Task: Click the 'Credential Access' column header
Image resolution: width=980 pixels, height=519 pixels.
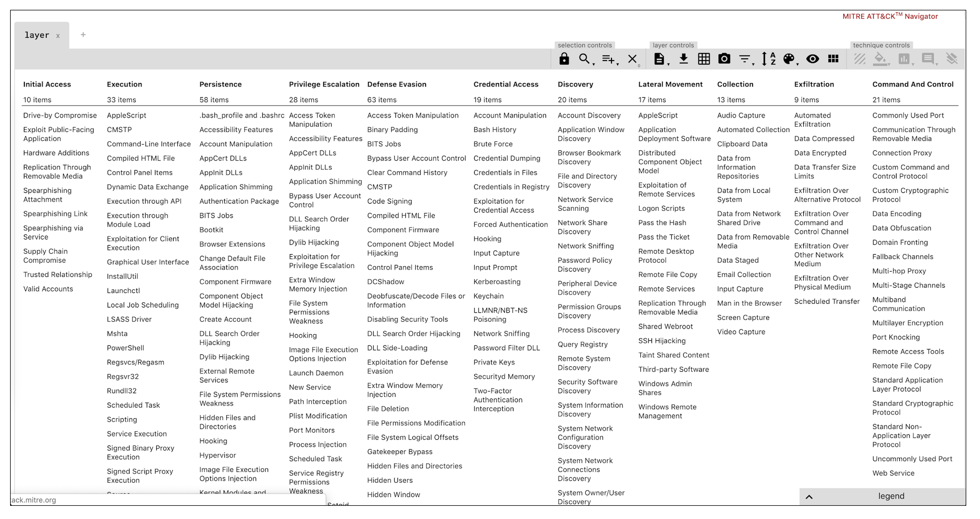Action: point(506,85)
